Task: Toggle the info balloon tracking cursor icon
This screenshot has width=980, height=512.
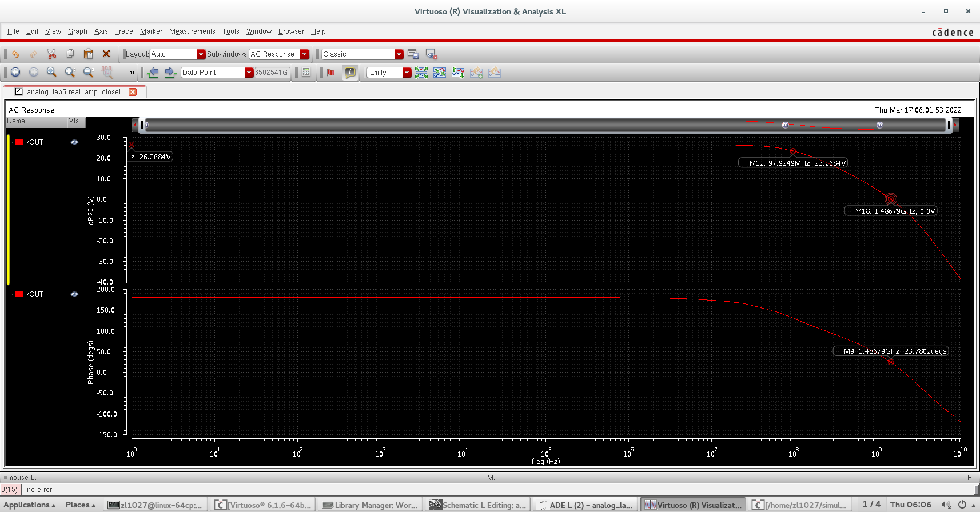Action: 350,72
